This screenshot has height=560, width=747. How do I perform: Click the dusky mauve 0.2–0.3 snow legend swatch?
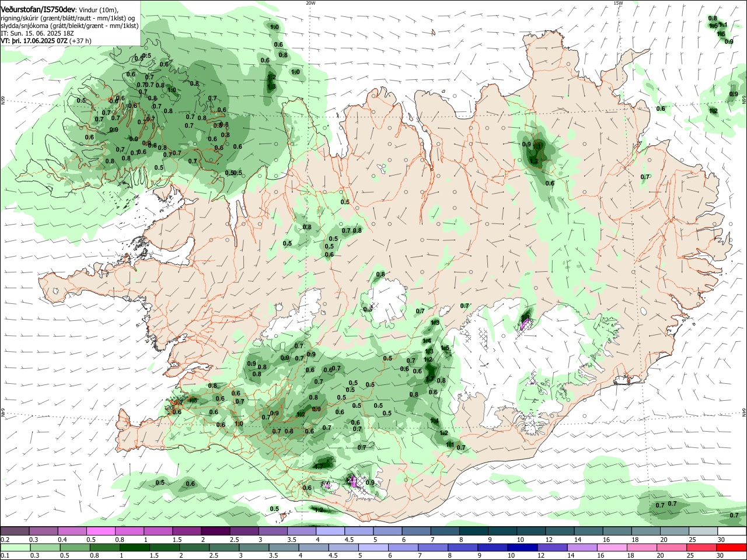(15, 531)
